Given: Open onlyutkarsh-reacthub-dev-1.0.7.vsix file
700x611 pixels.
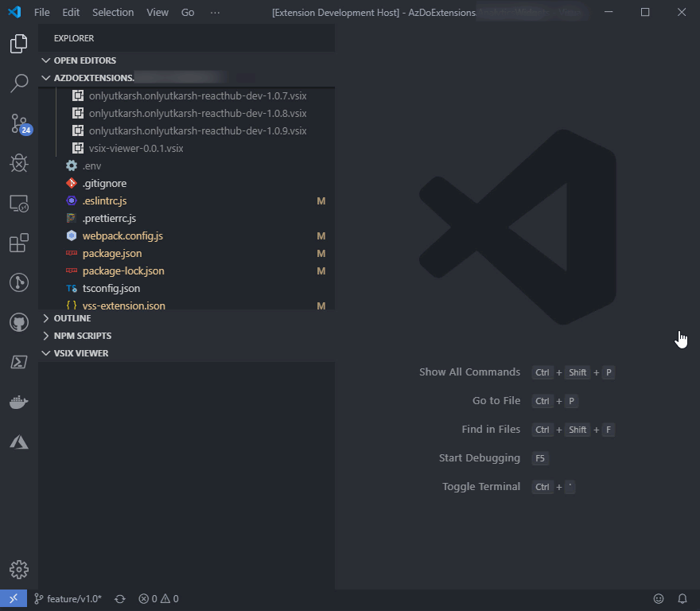Looking at the screenshot, I should (187, 95).
